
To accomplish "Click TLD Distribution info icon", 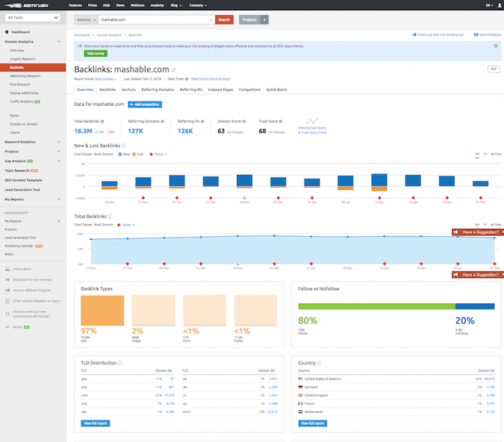I will pos(120,363).
